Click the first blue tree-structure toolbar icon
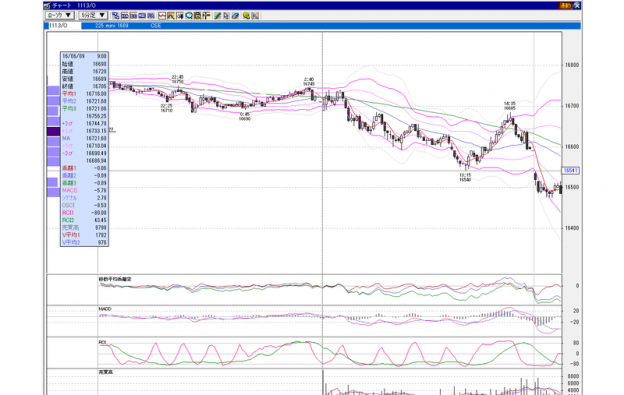 pos(115,16)
